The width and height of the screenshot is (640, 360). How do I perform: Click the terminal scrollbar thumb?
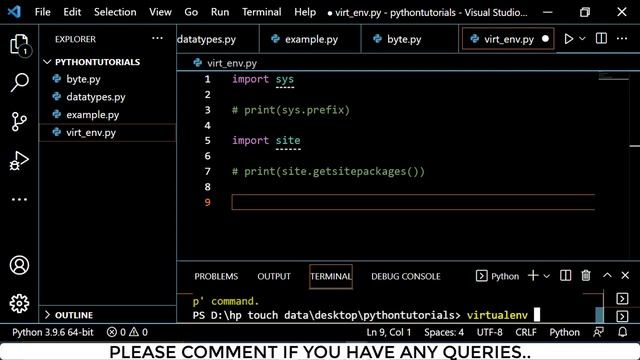point(599,314)
